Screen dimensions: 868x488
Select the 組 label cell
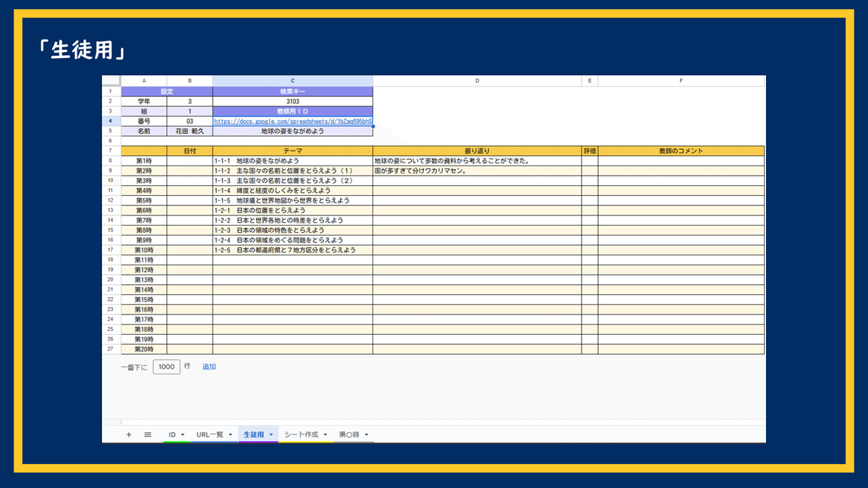[144, 111]
